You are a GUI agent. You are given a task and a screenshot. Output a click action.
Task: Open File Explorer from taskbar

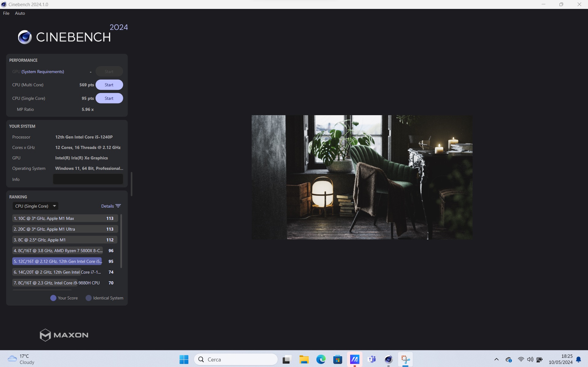[304, 359]
